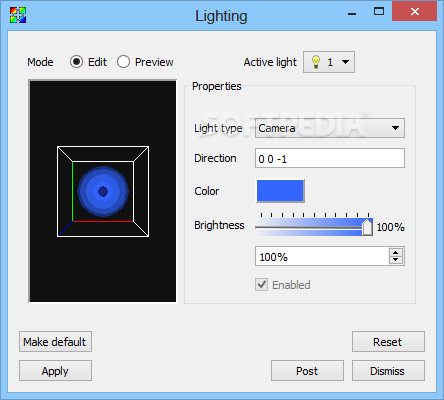Click the "Properties" group label
444x400 pixels.
click(217, 86)
